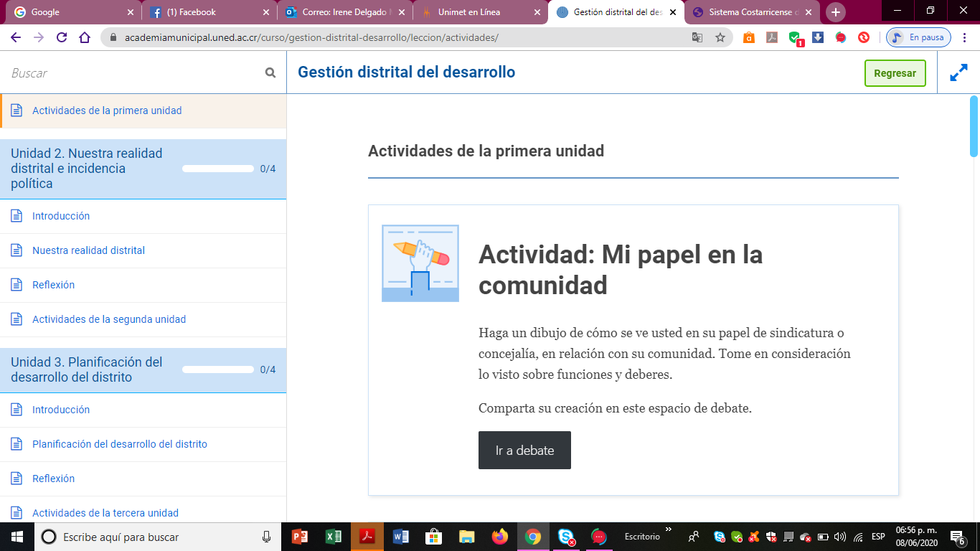This screenshot has height=551, width=980.
Task: Open Actividades de la segunda unidad
Action: (109, 319)
